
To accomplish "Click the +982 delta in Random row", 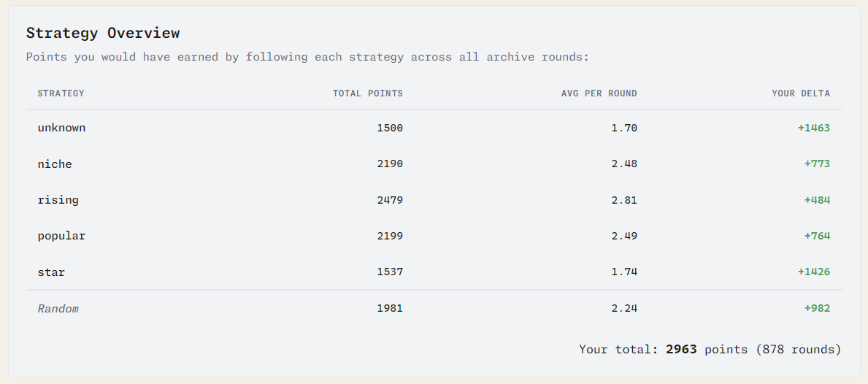I will tap(817, 309).
